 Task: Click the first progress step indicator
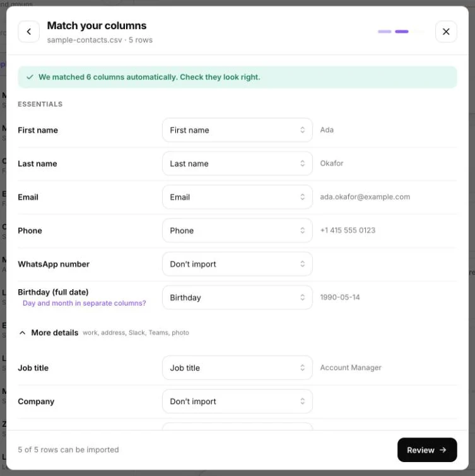coord(384,32)
